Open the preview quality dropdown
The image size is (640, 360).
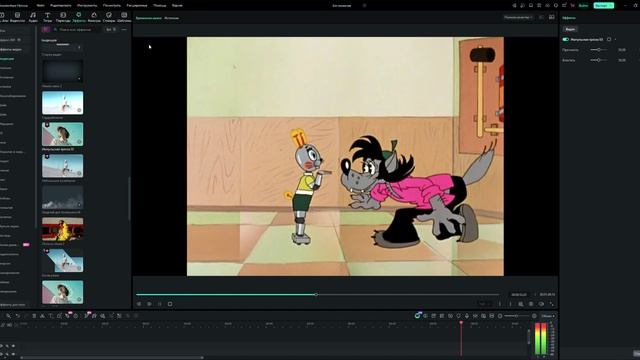tap(518, 18)
